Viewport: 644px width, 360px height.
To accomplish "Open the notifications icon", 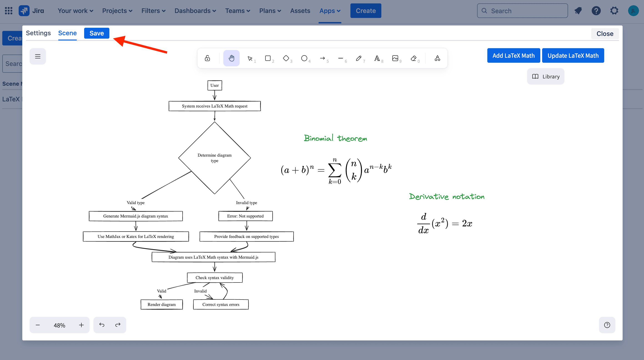I will tap(578, 11).
